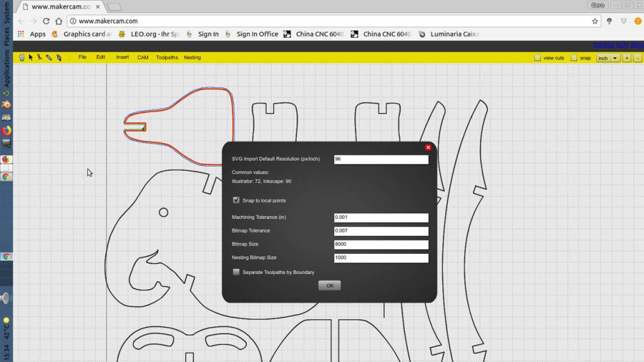Click the Bitmap Size field

coord(381,244)
